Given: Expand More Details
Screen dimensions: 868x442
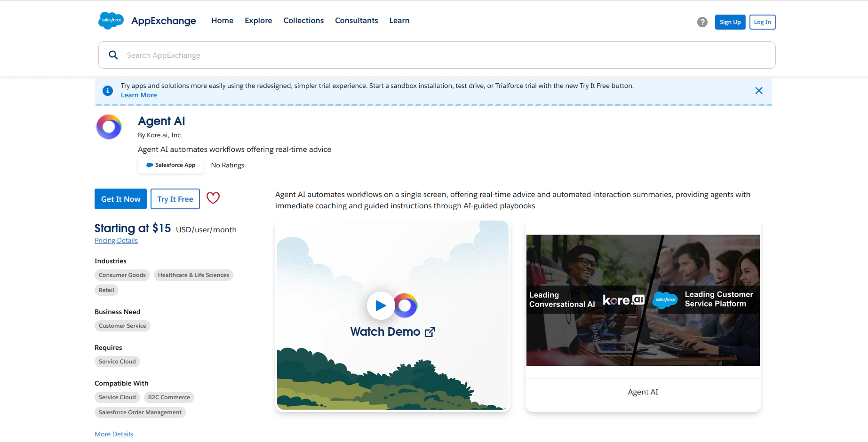Looking at the screenshot, I should click(113, 434).
